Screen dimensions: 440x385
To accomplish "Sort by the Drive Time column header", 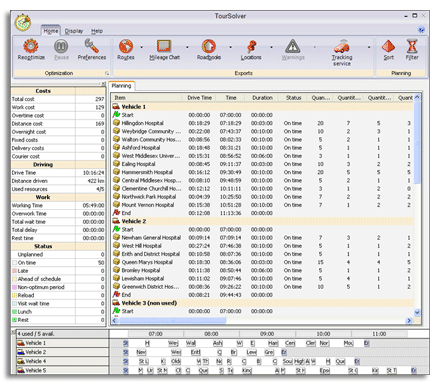I will pyautogui.click(x=199, y=98).
